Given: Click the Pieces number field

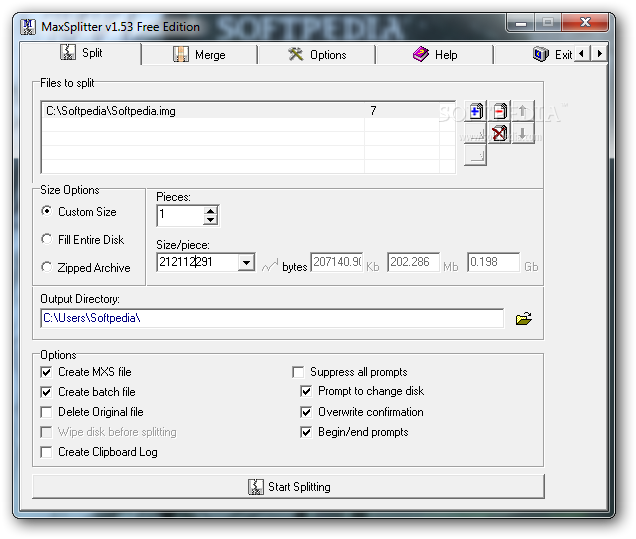Looking at the screenshot, I should click(x=180, y=215).
